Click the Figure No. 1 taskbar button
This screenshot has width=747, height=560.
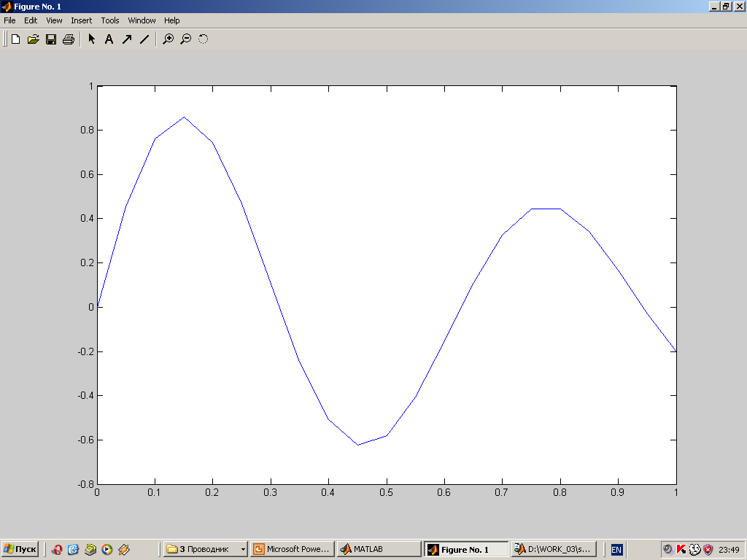(466, 549)
